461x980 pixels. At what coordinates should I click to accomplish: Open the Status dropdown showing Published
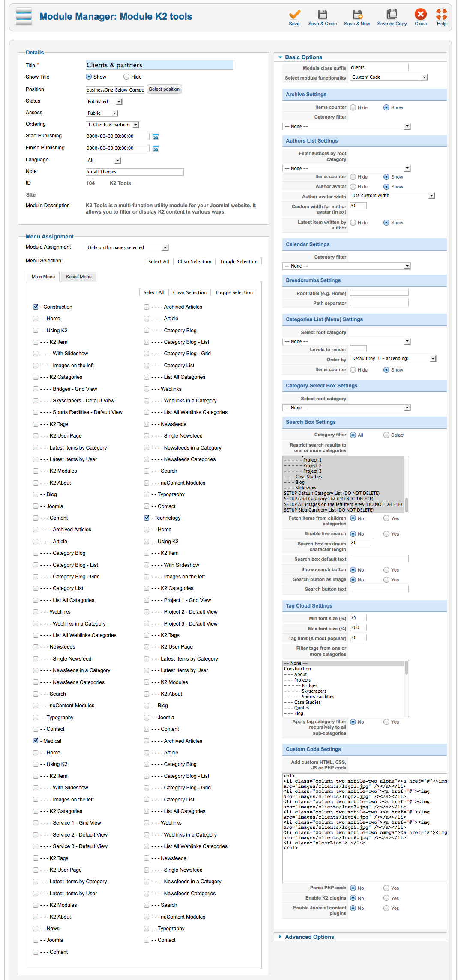point(104,101)
